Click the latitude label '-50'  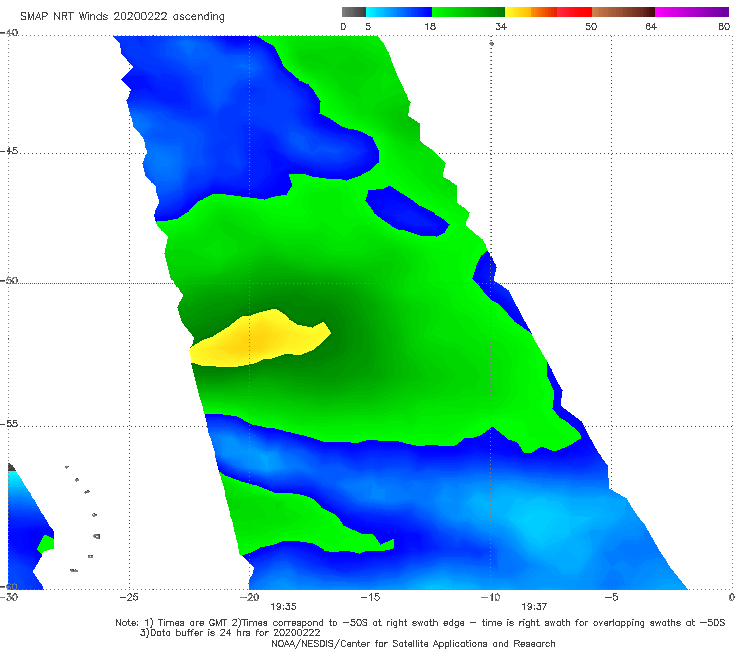(x=9, y=280)
